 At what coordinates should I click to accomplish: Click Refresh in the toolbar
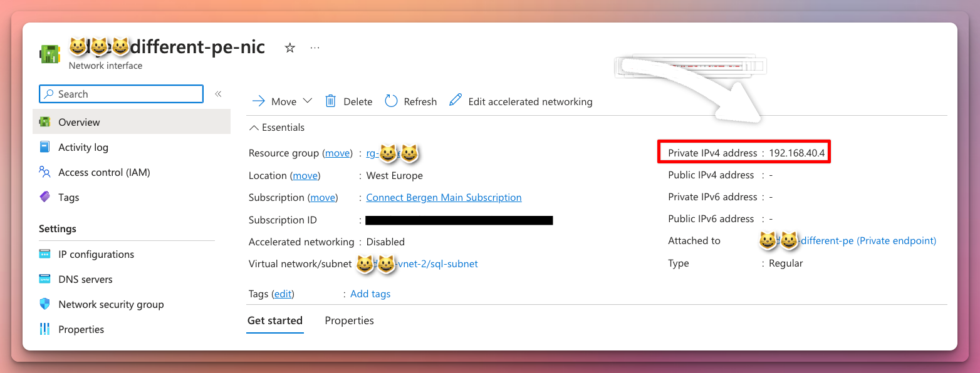pyautogui.click(x=411, y=101)
